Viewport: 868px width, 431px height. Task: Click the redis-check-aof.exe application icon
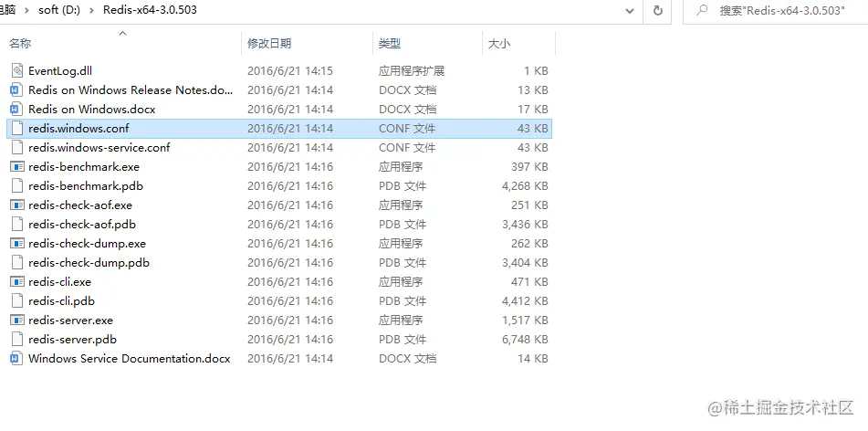[17, 205]
